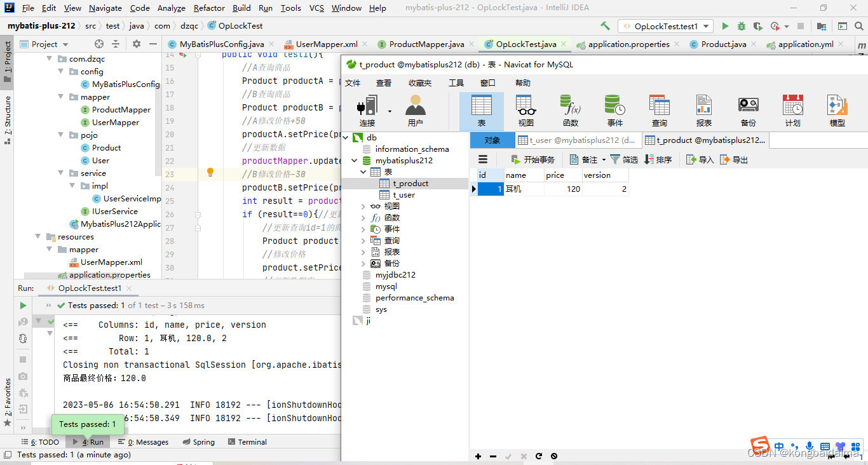Click the Build Project hammer icon
This screenshot has width=868, height=465.
[x=605, y=26]
